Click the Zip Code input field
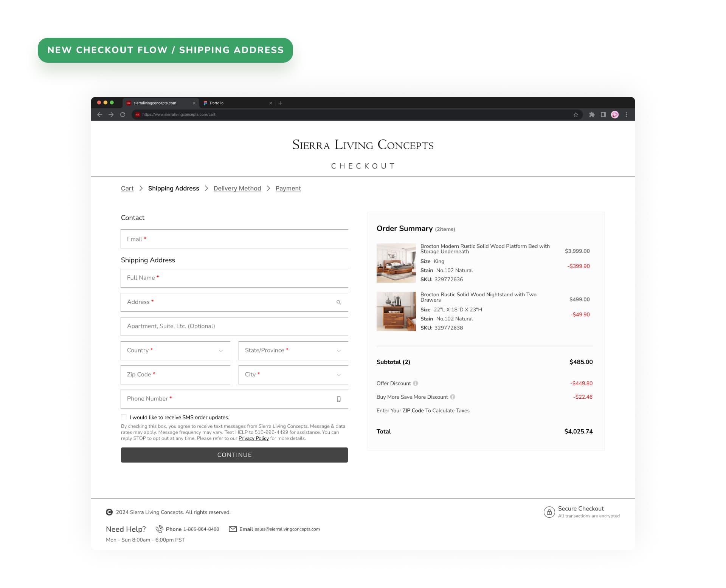 tap(175, 375)
